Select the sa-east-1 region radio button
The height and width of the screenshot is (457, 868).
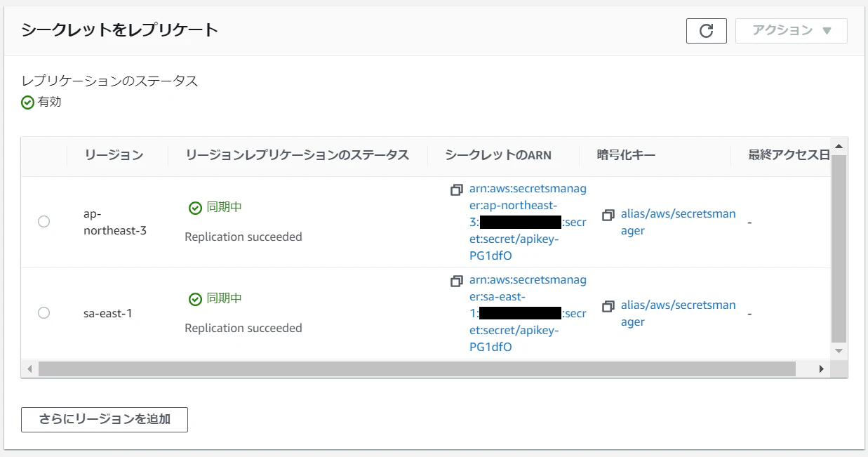pyautogui.click(x=44, y=312)
